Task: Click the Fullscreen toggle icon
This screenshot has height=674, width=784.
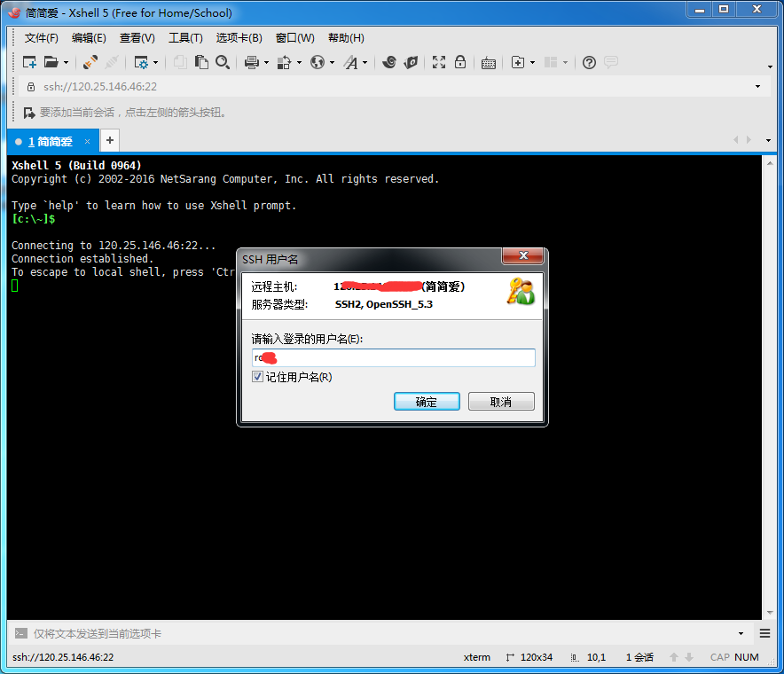Action: click(438, 62)
